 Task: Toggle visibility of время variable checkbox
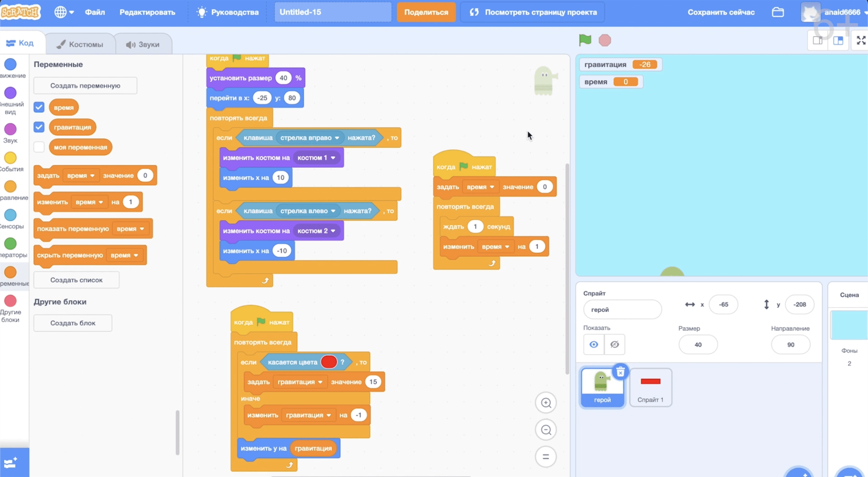pyautogui.click(x=39, y=107)
